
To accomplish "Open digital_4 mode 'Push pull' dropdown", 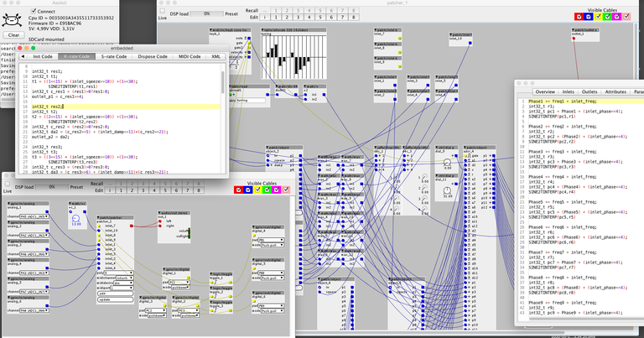I will (x=273, y=245).
